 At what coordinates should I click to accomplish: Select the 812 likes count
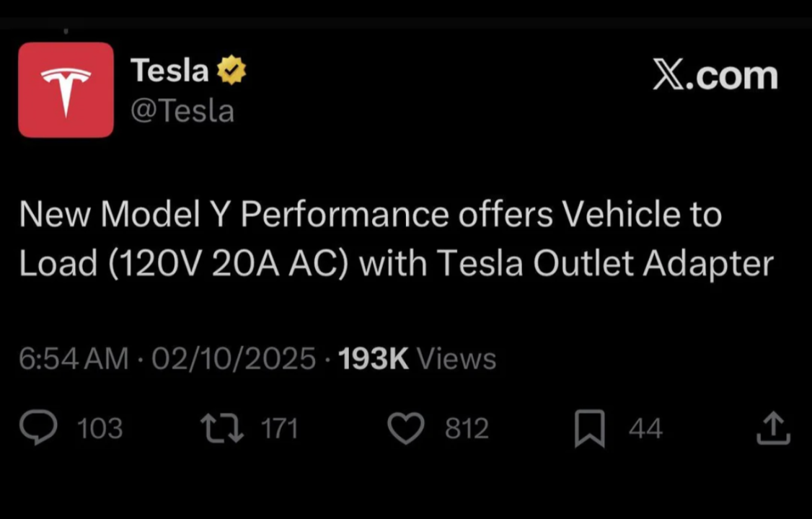(467, 428)
